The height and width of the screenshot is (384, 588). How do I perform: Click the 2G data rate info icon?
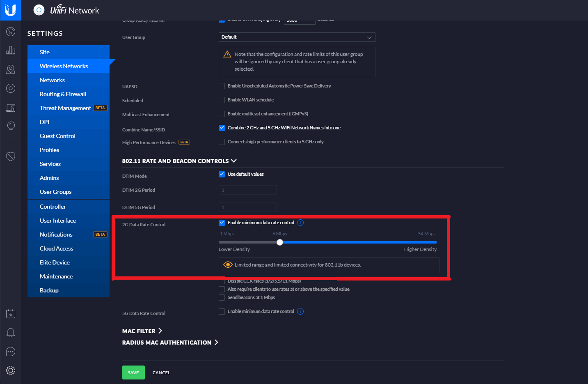point(300,223)
